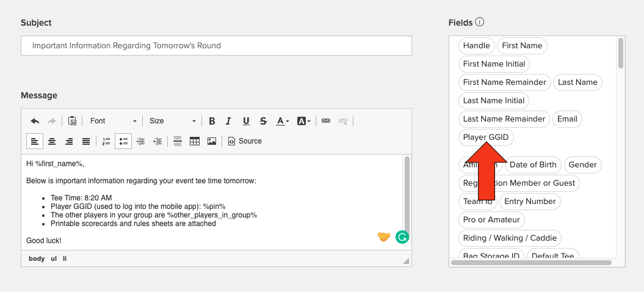The width and height of the screenshot is (644, 292).
Task: Open the Size dropdown
Action: pos(173,121)
